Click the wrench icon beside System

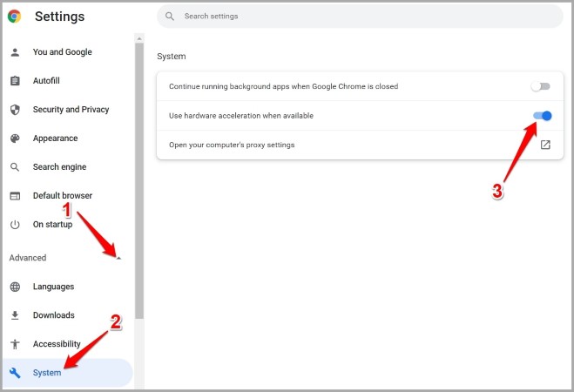pos(15,373)
